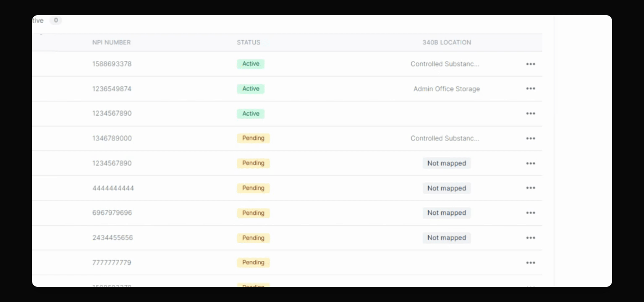Open the three-dot menu for NPI 7777777779
The width and height of the screenshot is (644, 302).
531,263
